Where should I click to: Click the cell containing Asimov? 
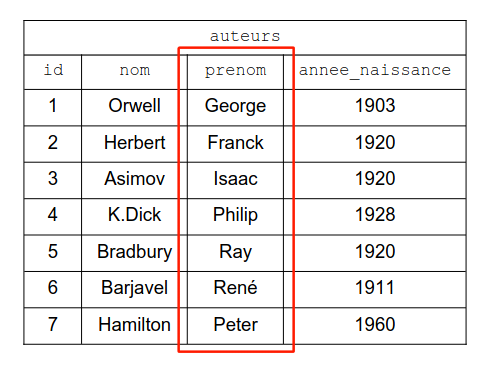(x=135, y=179)
